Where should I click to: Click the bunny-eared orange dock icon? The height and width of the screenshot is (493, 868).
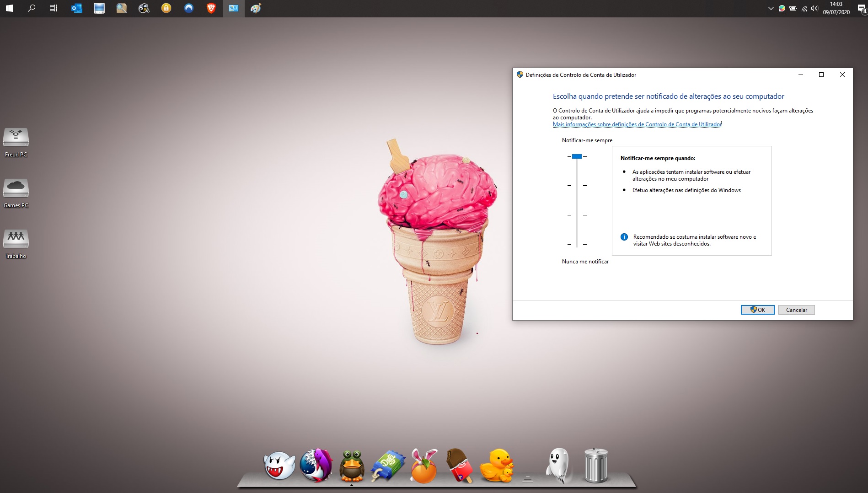(424, 466)
